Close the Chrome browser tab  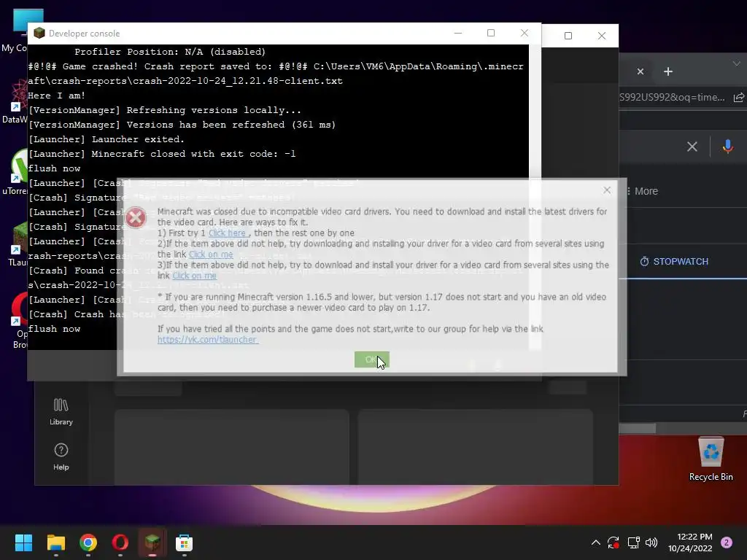640,71
